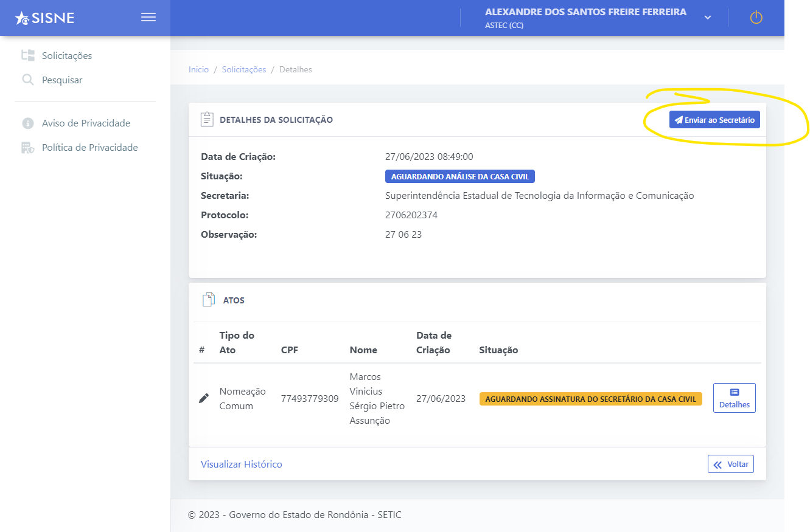Click the CPF column header
The width and height of the screenshot is (810, 532).
290,350
